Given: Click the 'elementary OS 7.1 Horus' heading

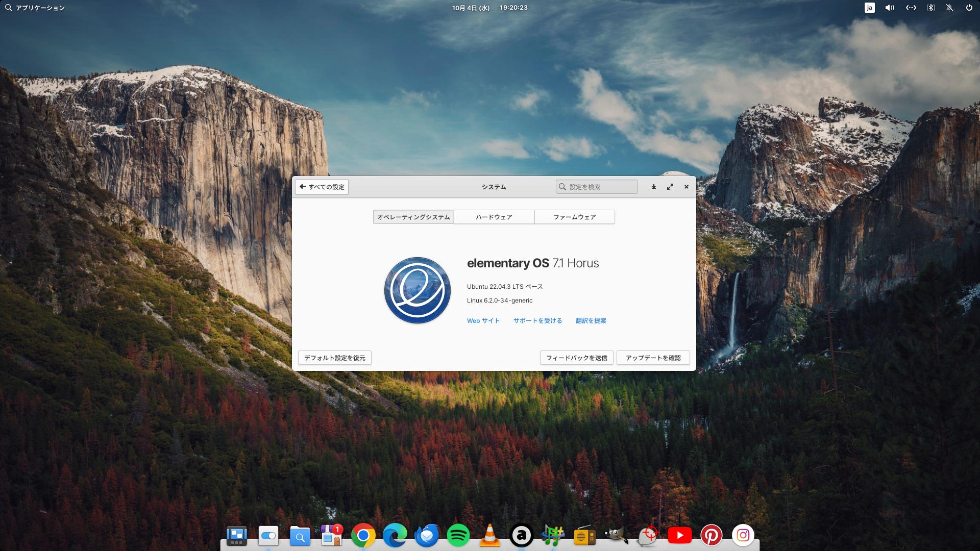Looking at the screenshot, I should click(x=533, y=263).
